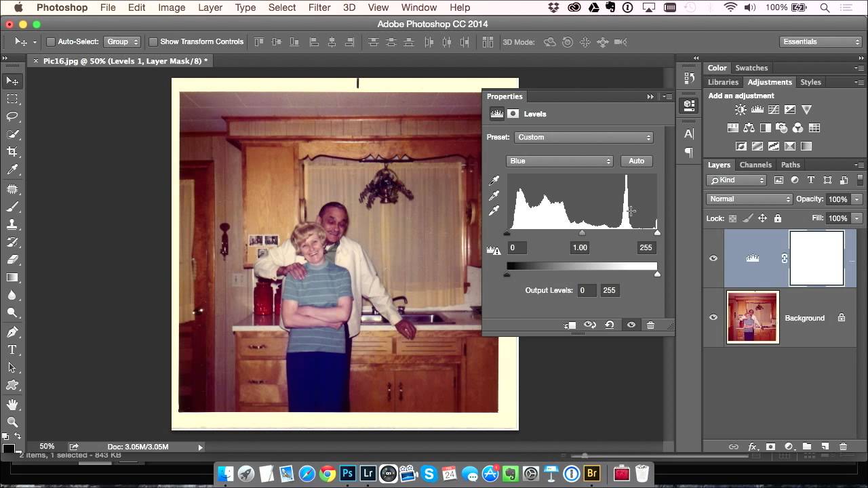The width and height of the screenshot is (868, 488).
Task: Open the Image menu
Action: point(172,7)
